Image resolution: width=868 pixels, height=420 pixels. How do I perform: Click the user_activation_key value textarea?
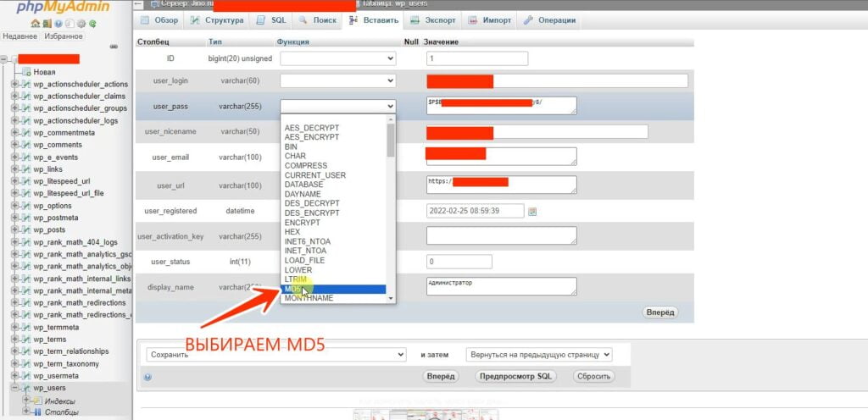[x=502, y=235]
